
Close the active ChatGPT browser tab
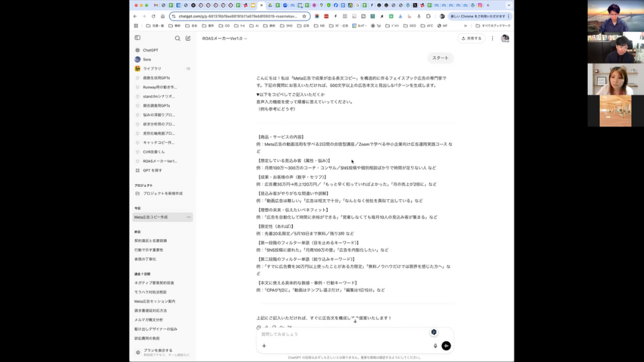coord(262,5)
